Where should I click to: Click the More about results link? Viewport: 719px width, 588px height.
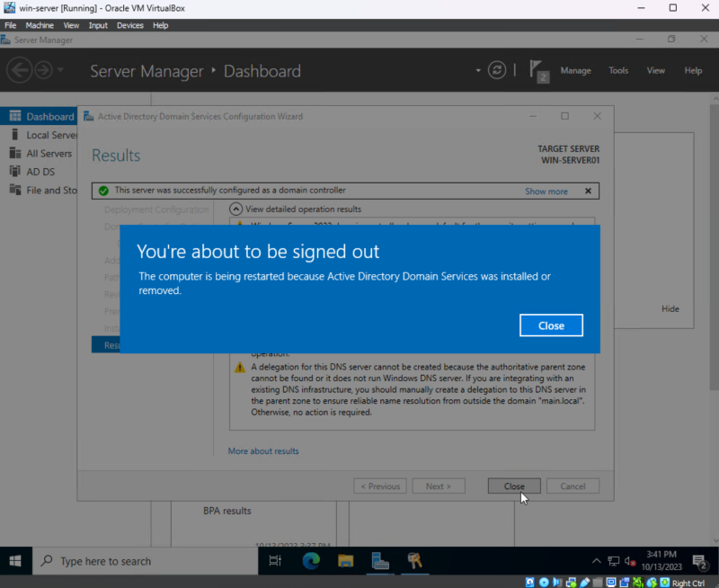[x=263, y=450]
